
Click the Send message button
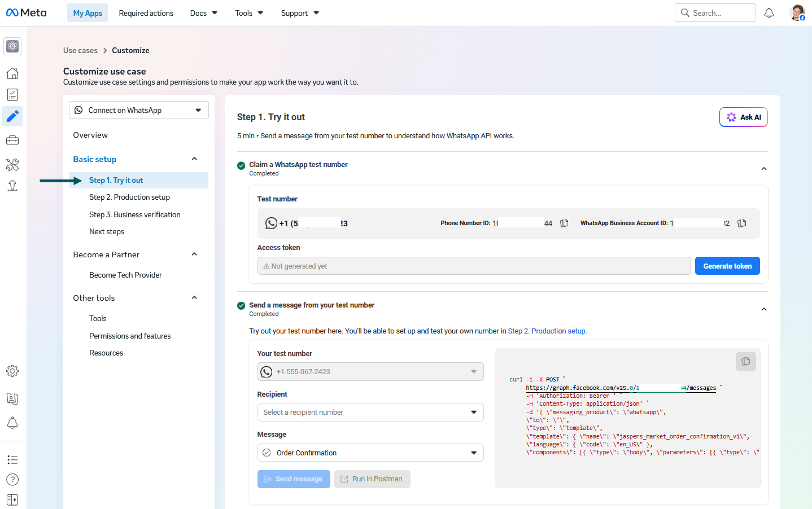294,479
